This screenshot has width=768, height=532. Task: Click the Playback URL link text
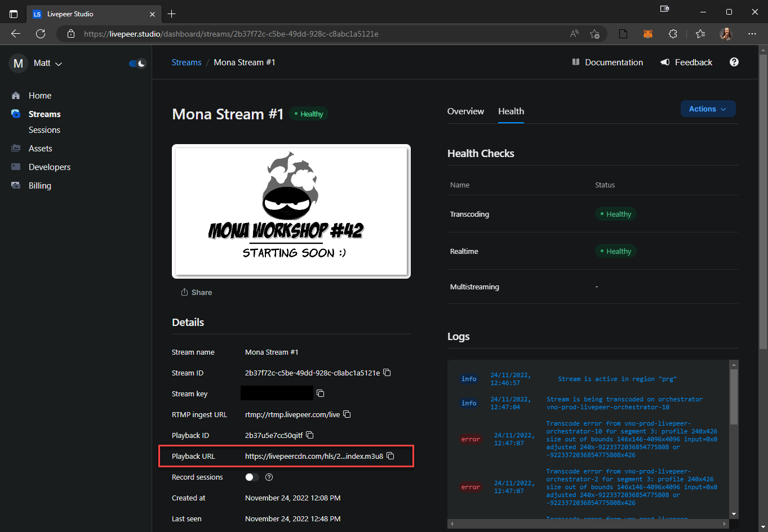click(314, 456)
